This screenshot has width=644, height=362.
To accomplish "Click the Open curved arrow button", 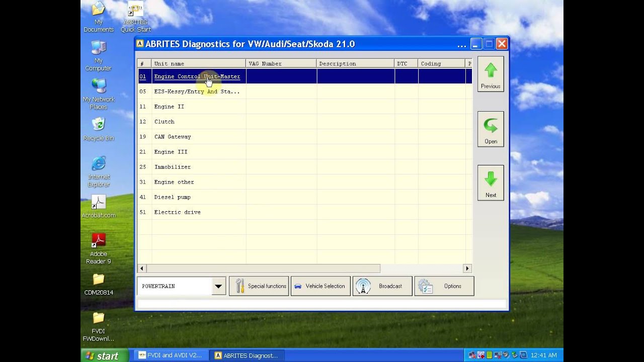I will [x=491, y=129].
